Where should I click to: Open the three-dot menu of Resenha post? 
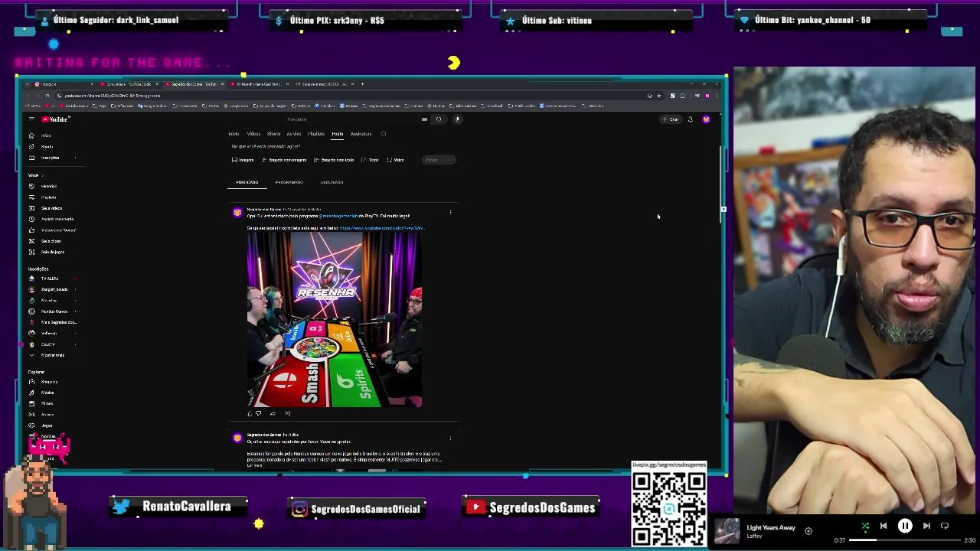[450, 212]
